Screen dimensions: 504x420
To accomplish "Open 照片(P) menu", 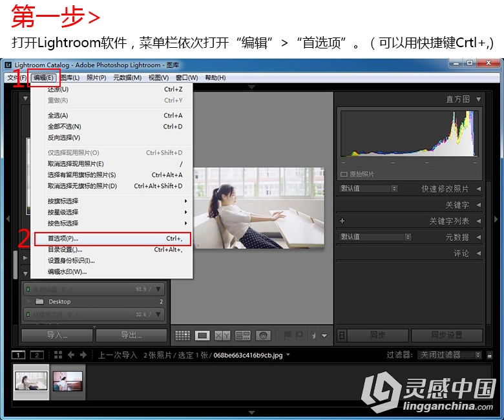I will pos(96,78).
